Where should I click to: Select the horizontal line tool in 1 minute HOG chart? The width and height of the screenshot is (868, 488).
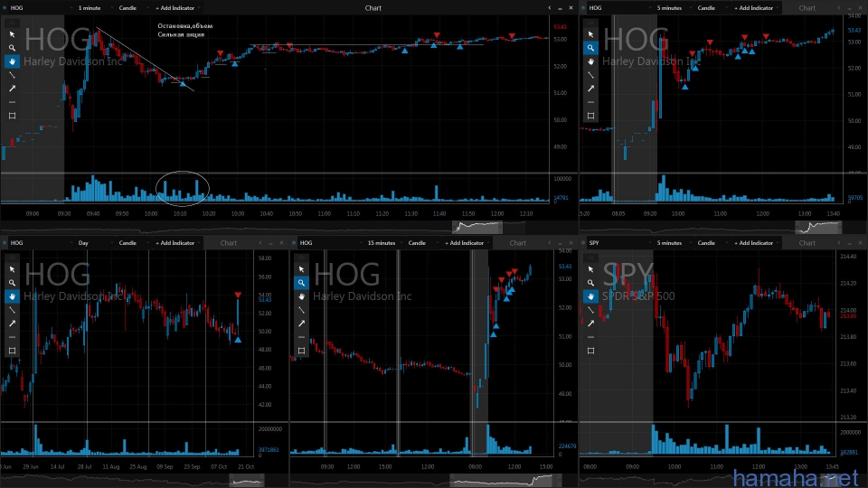[x=12, y=102]
